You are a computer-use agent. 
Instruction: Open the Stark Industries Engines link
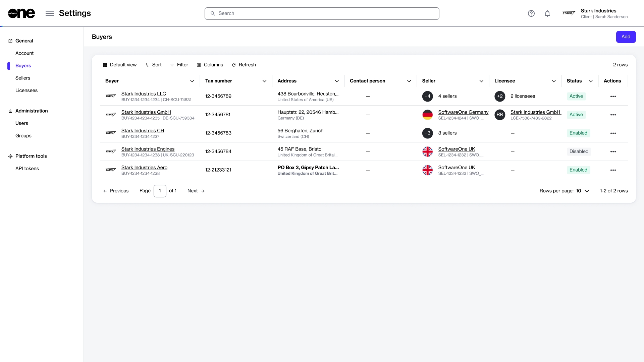[148, 149]
